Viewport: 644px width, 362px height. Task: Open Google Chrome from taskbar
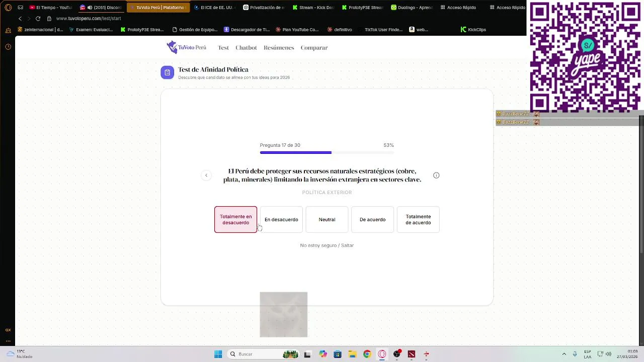click(367, 354)
